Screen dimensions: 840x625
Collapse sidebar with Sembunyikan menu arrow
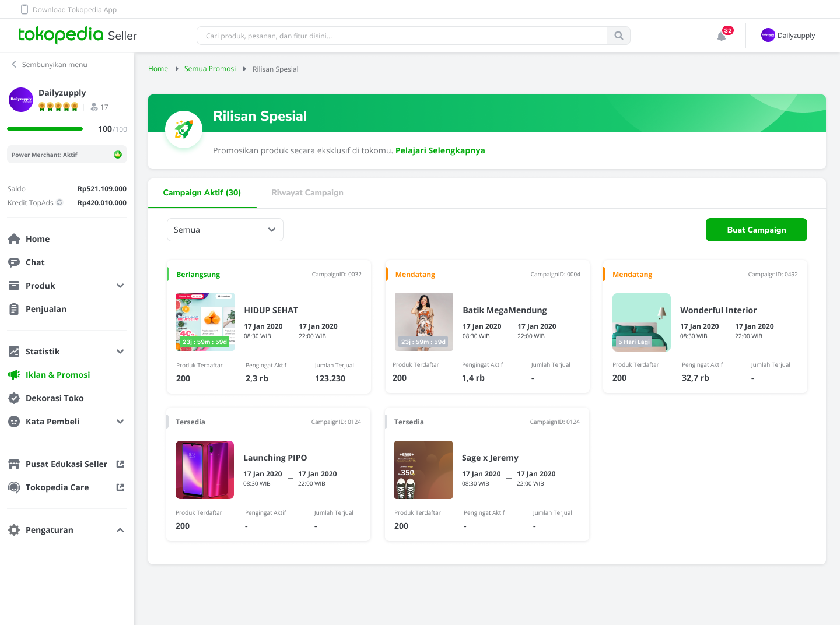14,64
